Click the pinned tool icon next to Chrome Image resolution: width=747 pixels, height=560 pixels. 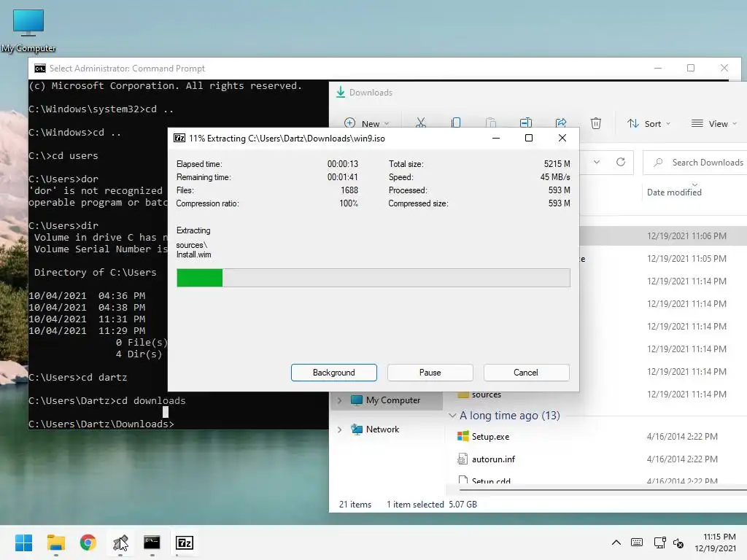click(120, 542)
